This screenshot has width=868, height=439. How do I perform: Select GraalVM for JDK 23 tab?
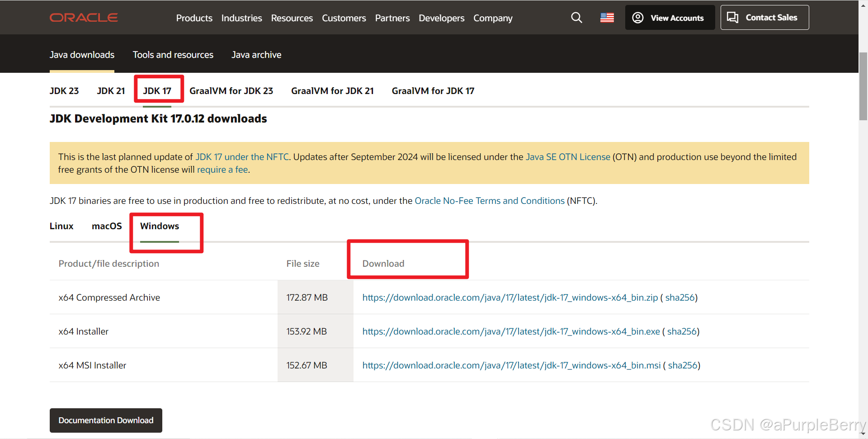[231, 91]
